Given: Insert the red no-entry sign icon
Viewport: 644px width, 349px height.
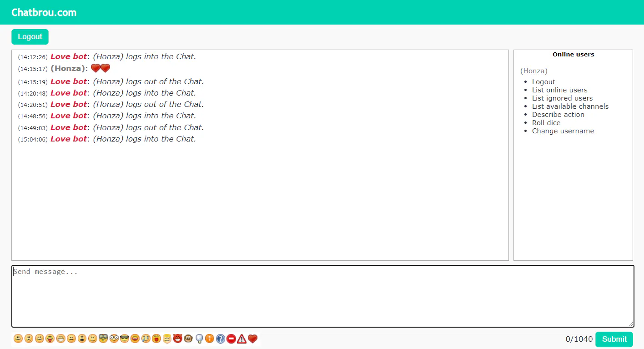Looking at the screenshot, I should tap(231, 339).
